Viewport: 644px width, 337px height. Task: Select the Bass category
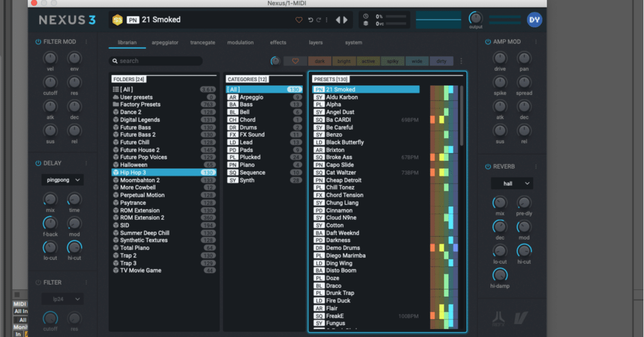(x=265, y=104)
